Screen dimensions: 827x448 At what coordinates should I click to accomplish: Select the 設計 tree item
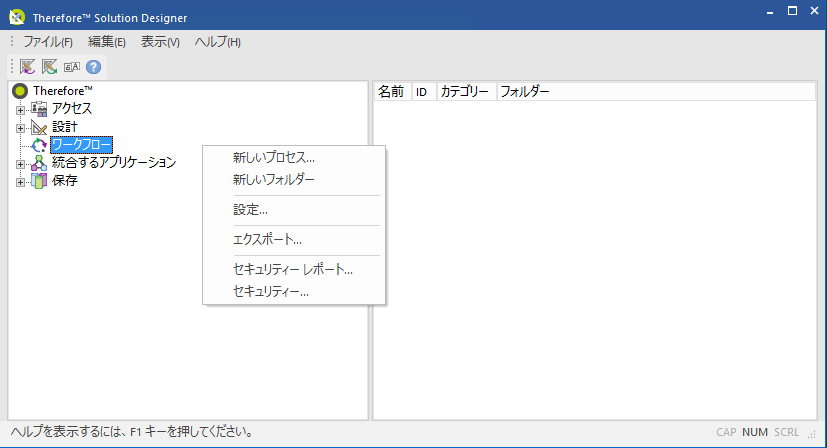[65, 127]
